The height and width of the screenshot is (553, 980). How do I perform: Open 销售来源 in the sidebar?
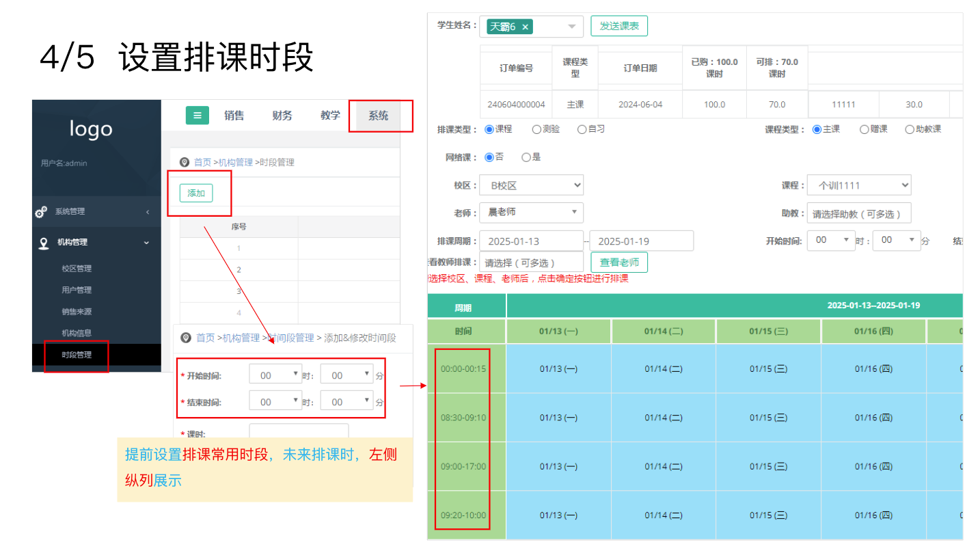[77, 312]
